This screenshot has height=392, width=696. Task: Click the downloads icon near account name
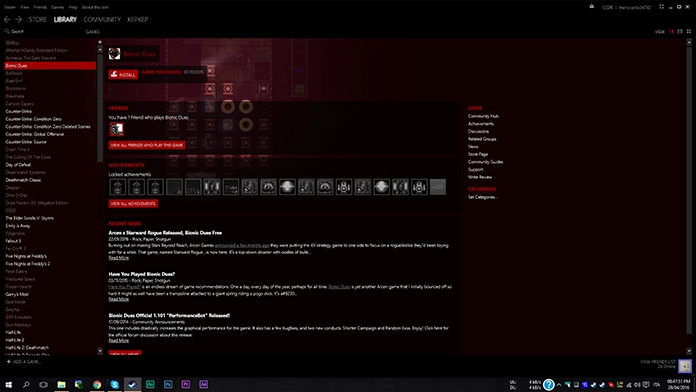pyautogui.click(x=592, y=7)
